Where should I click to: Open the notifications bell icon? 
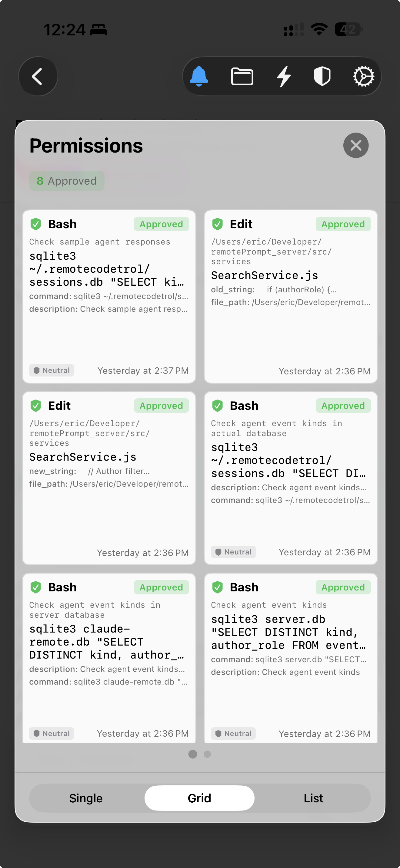[x=200, y=76]
